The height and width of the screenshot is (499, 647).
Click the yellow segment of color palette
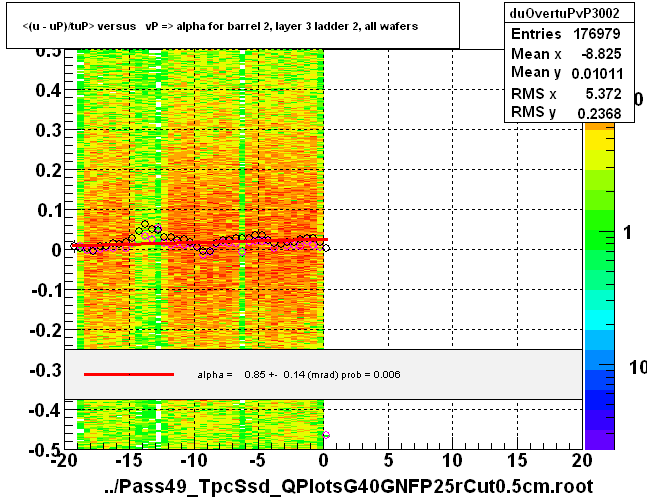click(x=600, y=140)
